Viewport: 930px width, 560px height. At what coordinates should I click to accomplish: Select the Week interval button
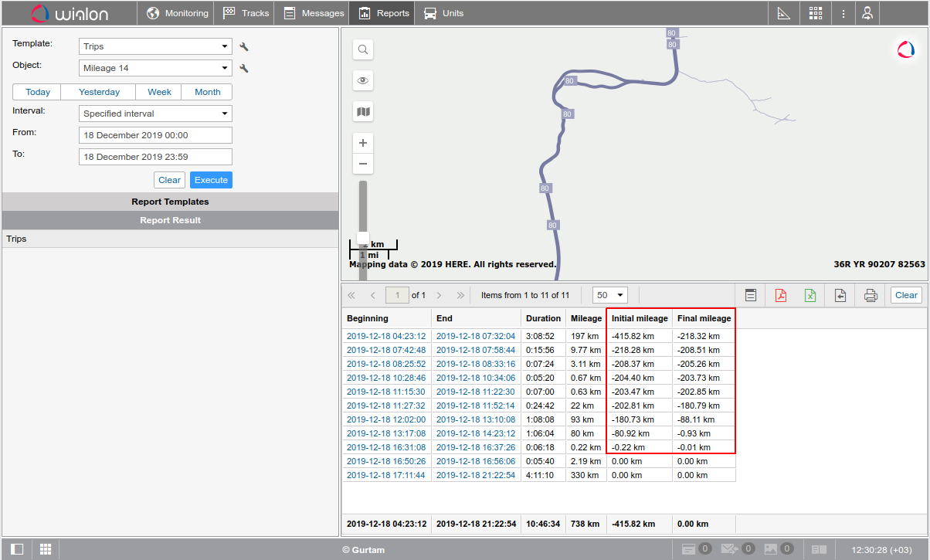(x=159, y=92)
